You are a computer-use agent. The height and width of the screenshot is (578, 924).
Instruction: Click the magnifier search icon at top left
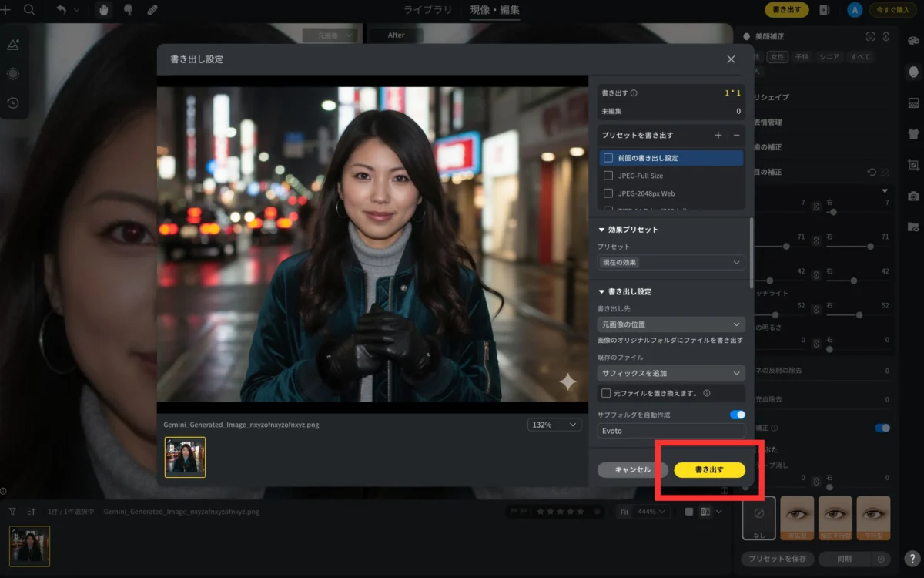29,10
